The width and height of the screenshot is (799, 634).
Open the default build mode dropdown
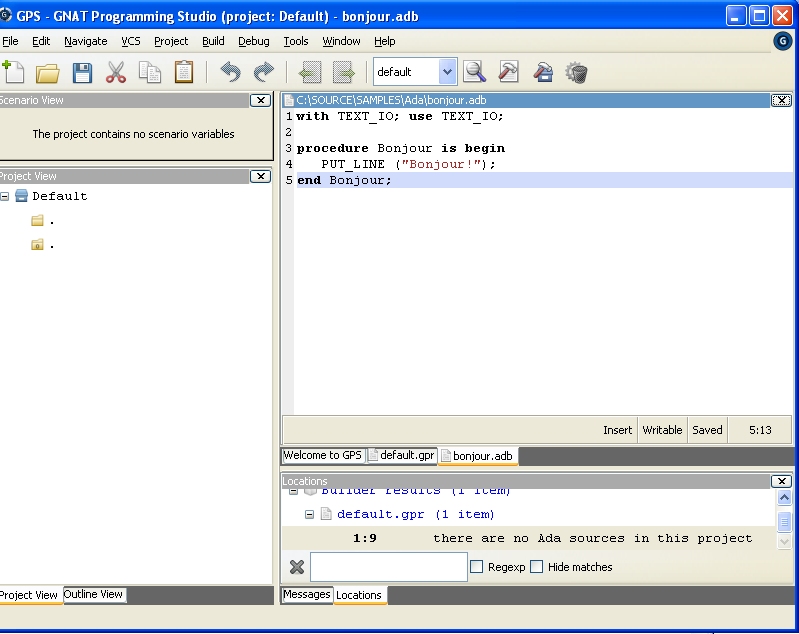coord(447,72)
